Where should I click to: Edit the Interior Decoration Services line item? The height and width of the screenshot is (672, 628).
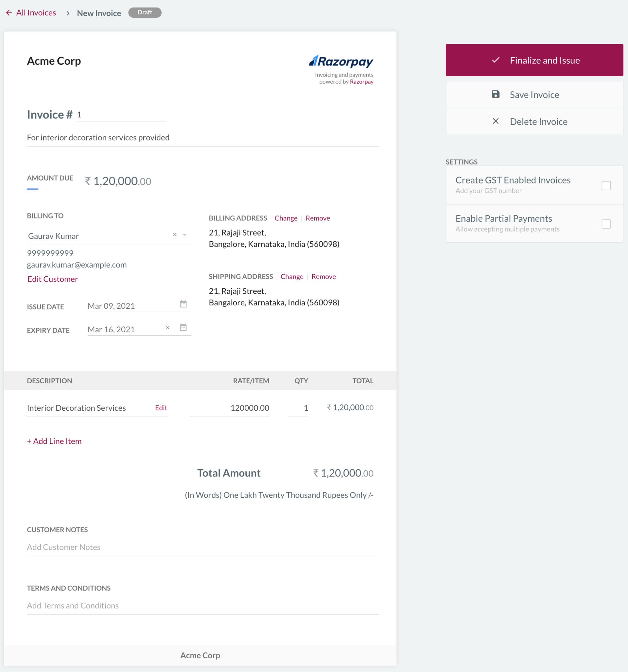(161, 408)
